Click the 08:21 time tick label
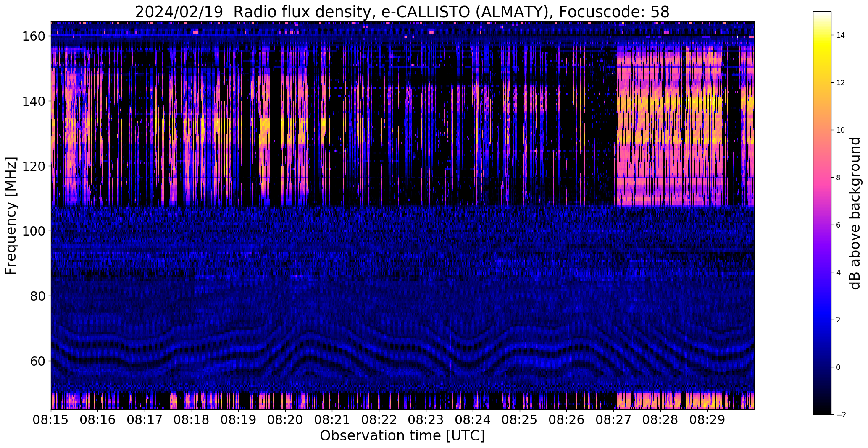This screenshot has height=448, width=868. coord(332,419)
